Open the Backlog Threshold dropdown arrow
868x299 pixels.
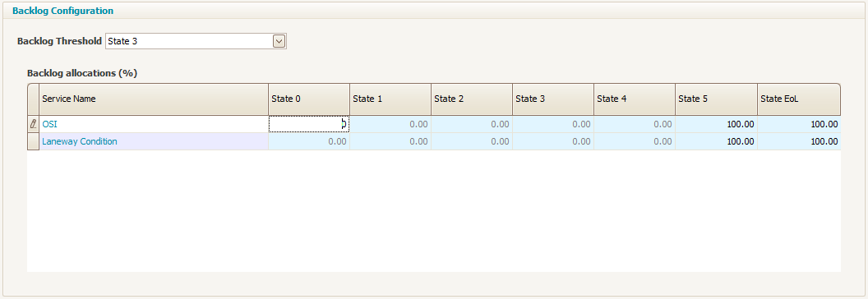point(279,41)
